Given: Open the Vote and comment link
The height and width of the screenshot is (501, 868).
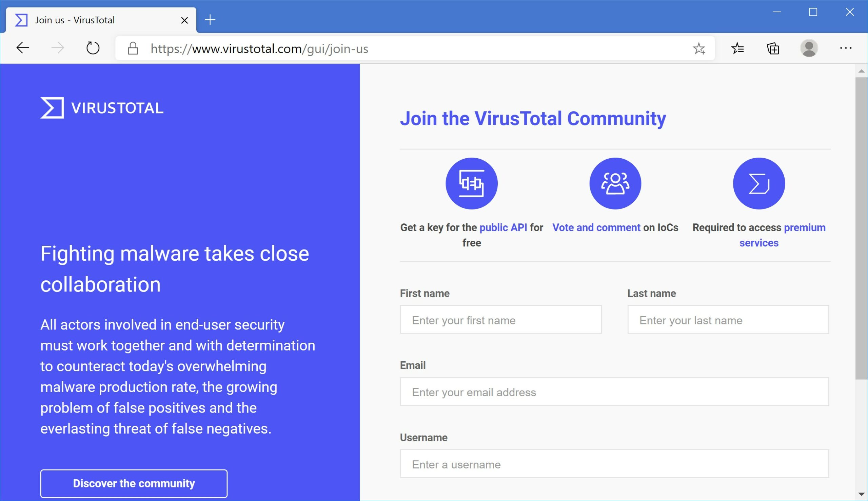Looking at the screenshot, I should [596, 227].
